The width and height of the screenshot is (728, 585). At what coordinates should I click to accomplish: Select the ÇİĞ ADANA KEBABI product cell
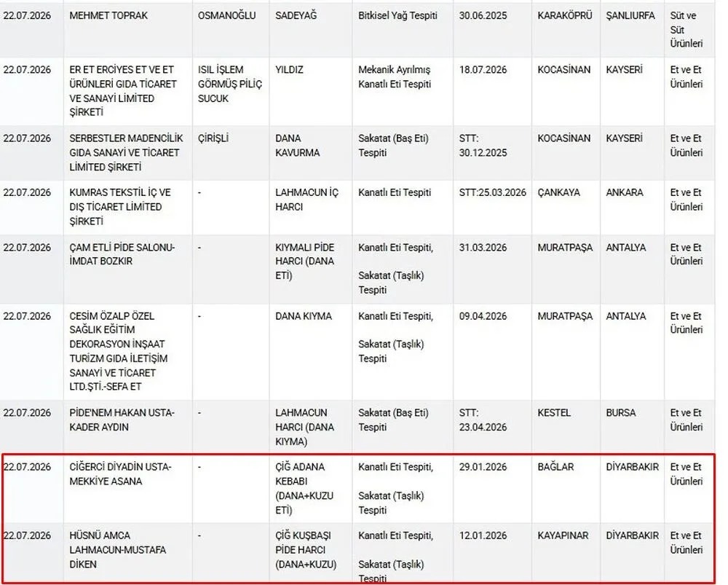pyautogui.click(x=304, y=488)
